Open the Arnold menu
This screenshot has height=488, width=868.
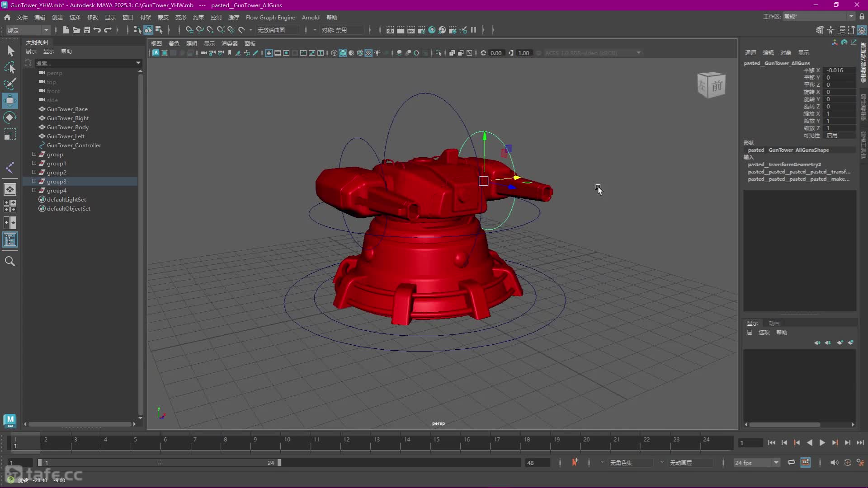tap(311, 17)
